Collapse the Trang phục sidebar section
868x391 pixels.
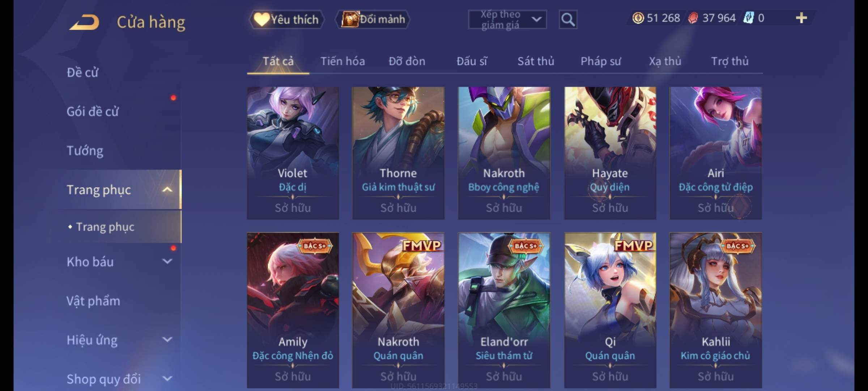[167, 189]
